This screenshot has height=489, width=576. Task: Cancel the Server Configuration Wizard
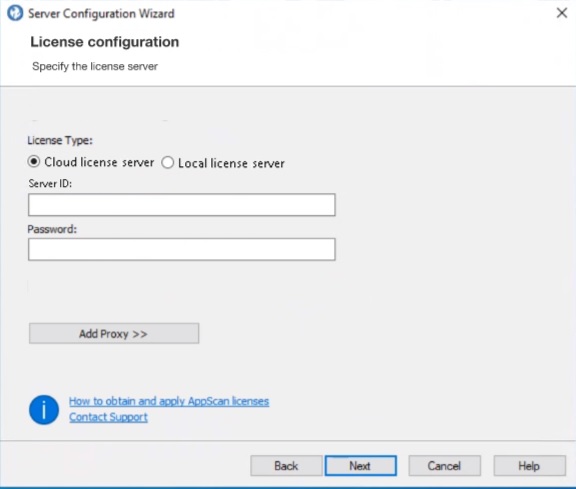444,466
